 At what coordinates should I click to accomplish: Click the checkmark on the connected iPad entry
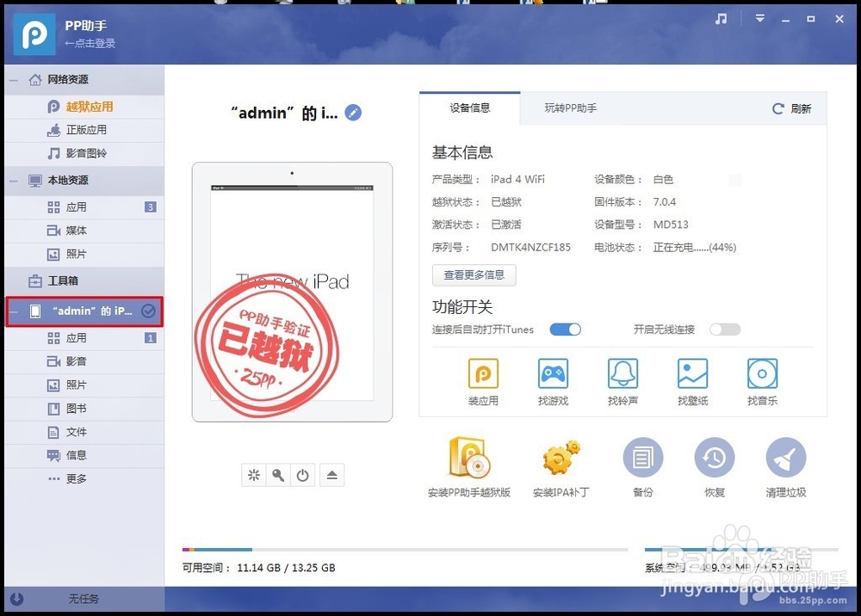(x=149, y=311)
